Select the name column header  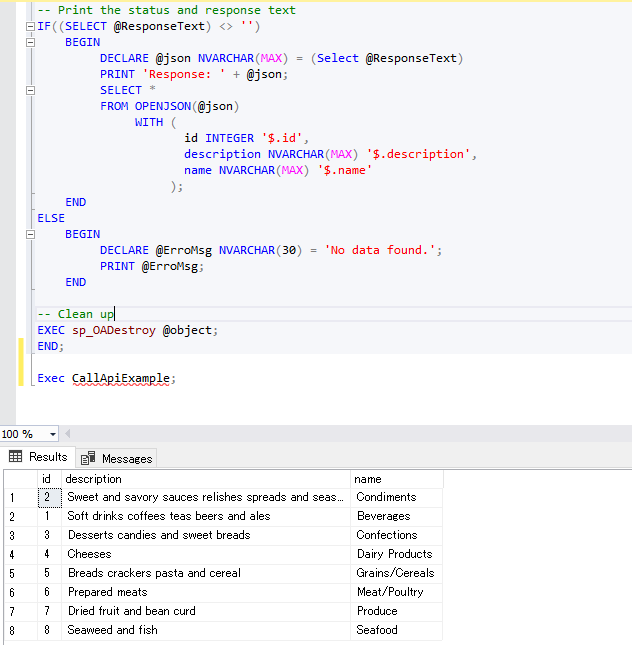(x=396, y=479)
